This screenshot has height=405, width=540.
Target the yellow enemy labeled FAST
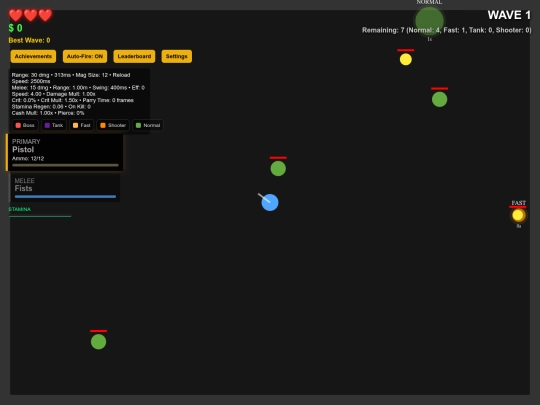(x=518, y=215)
